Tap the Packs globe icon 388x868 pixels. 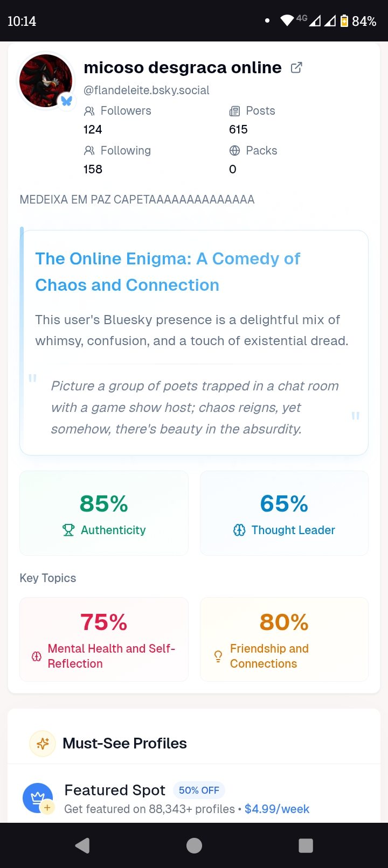point(234,151)
